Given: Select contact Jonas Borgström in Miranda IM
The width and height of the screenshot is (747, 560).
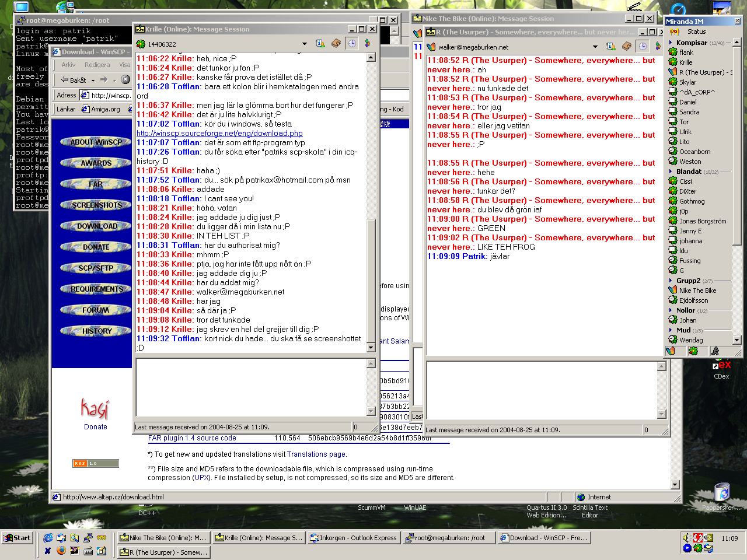Looking at the screenshot, I should pos(703,221).
